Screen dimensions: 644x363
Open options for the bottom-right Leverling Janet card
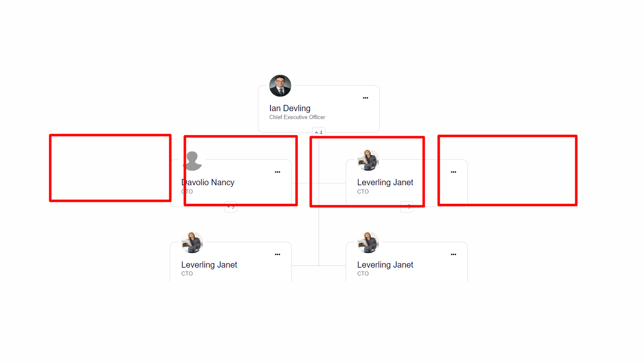click(454, 254)
